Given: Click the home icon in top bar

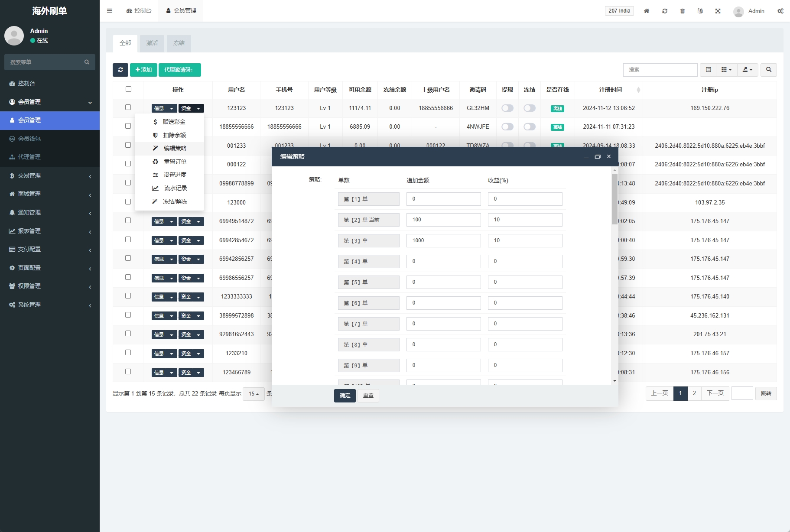Looking at the screenshot, I should [646, 11].
